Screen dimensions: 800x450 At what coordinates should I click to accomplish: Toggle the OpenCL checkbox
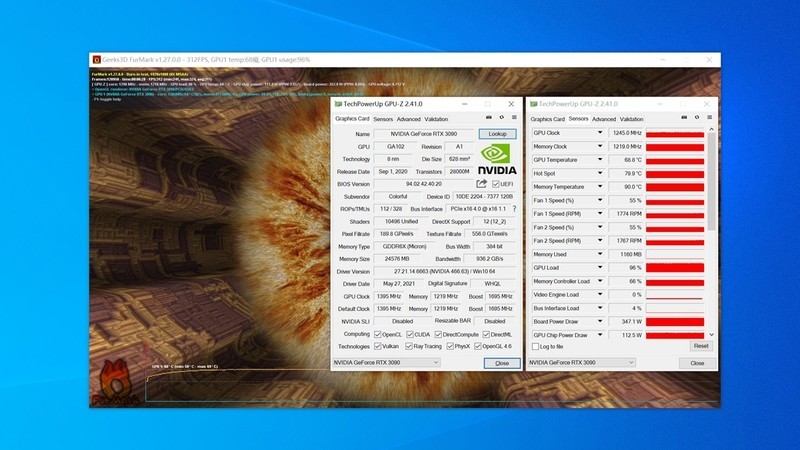pyautogui.click(x=378, y=335)
